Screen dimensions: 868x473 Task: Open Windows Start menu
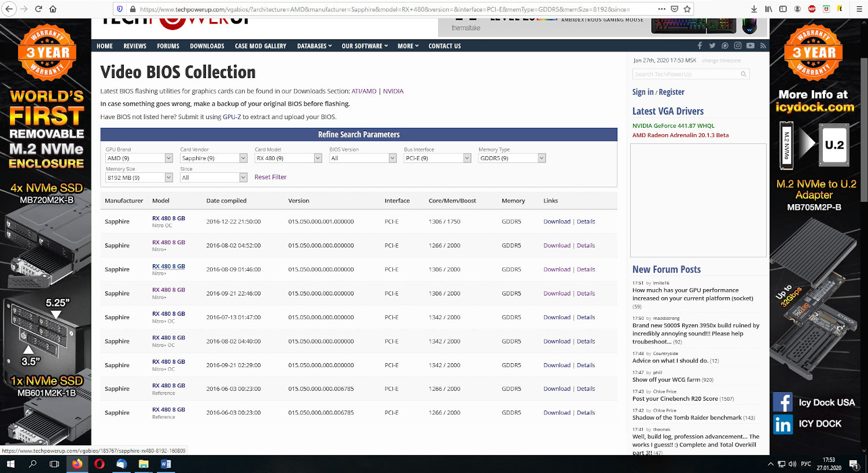(x=10, y=464)
